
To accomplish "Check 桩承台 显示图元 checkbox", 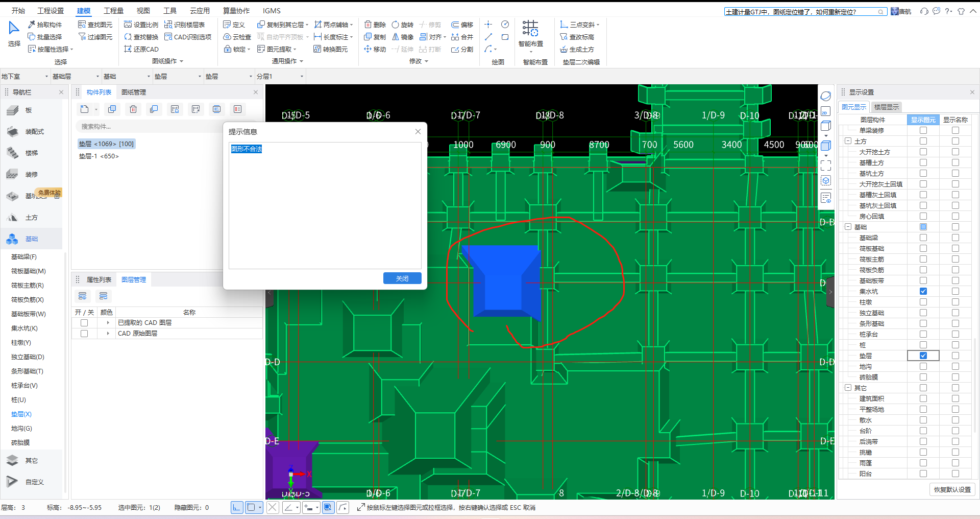I will coord(923,334).
